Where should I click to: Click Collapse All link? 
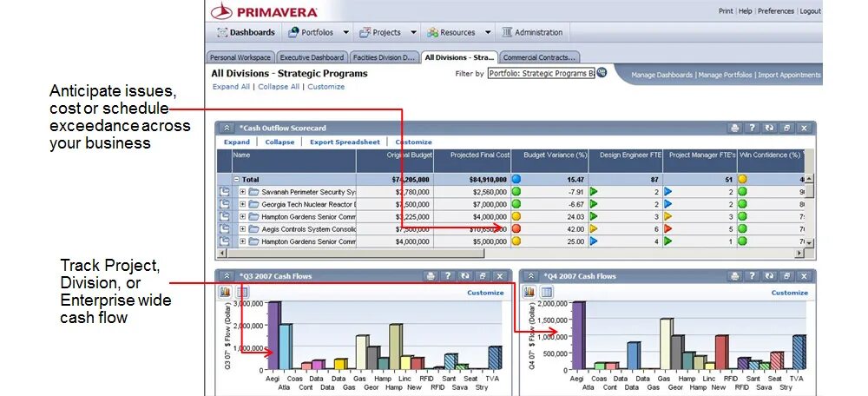click(279, 87)
